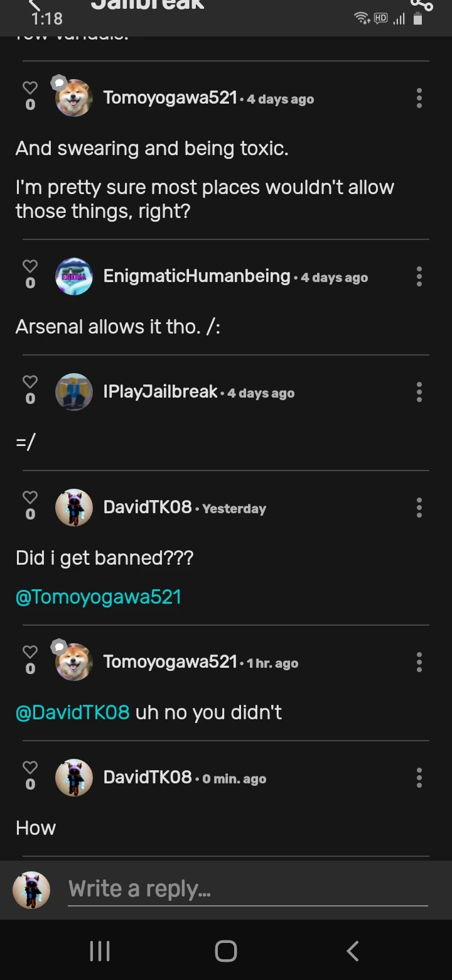This screenshot has height=980, width=452.
Task: View EnigmaticHumanbeing's avatar
Action: (x=74, y=276)
